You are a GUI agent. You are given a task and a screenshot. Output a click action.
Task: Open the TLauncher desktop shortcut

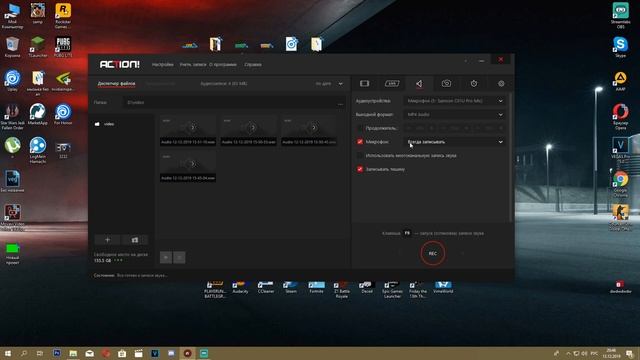[x=38, y=47]
